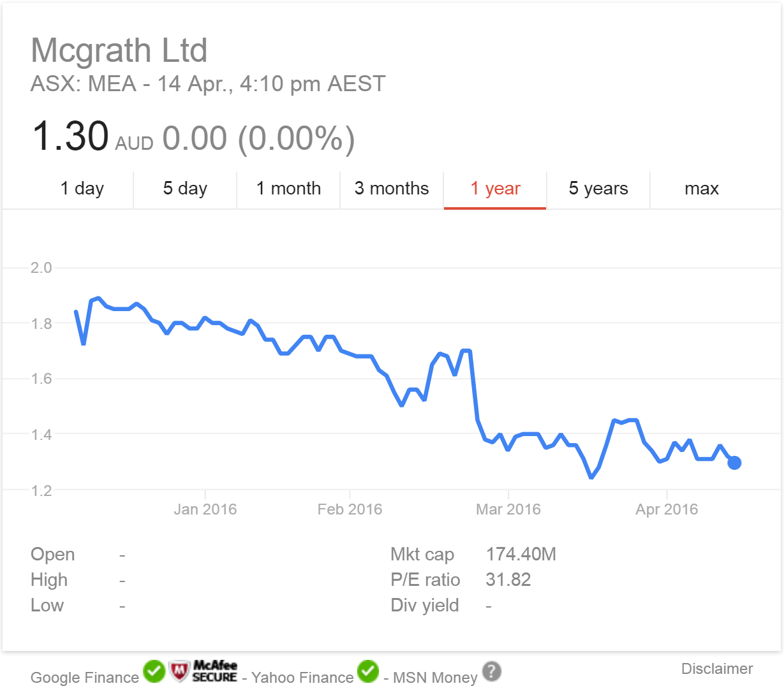Show the 1 month chart
The image size is (784, 693).
288,189
